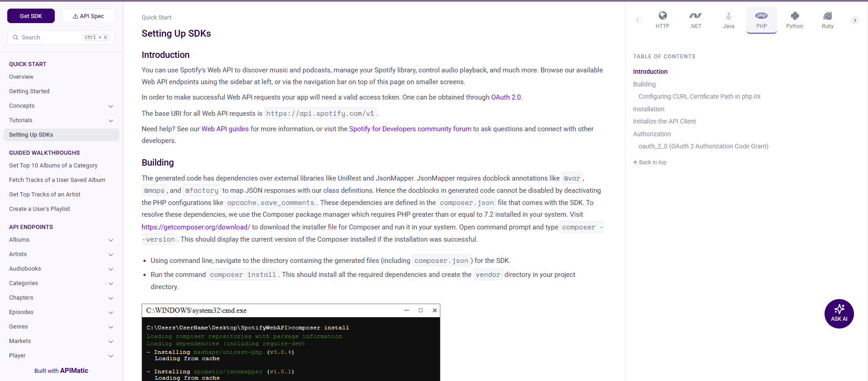Open the OAuth 2.0 link

[x=506, y=97]
